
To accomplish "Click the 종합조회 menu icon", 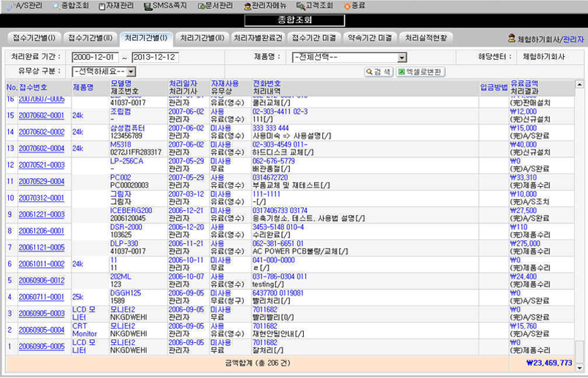I will [x=56, y=6].
